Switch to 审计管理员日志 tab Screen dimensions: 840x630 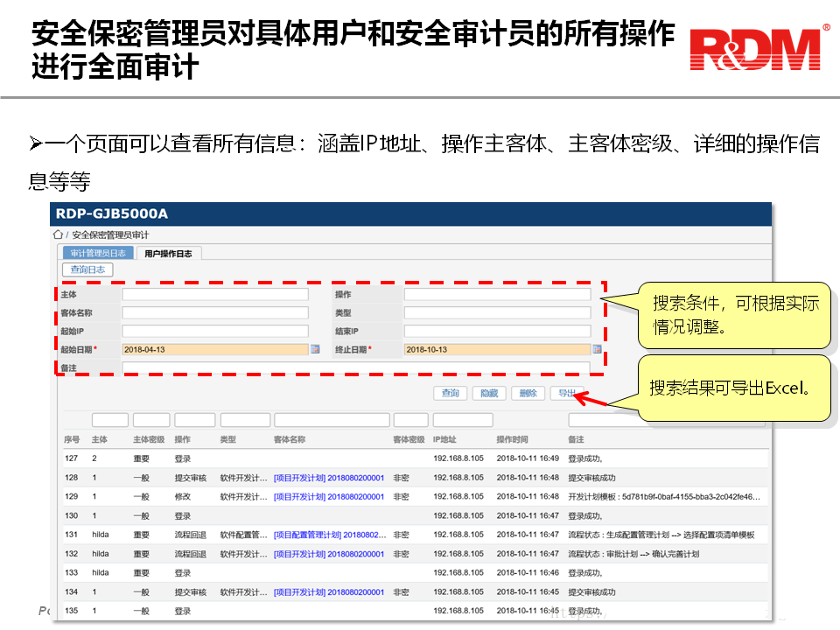[98, 253]
